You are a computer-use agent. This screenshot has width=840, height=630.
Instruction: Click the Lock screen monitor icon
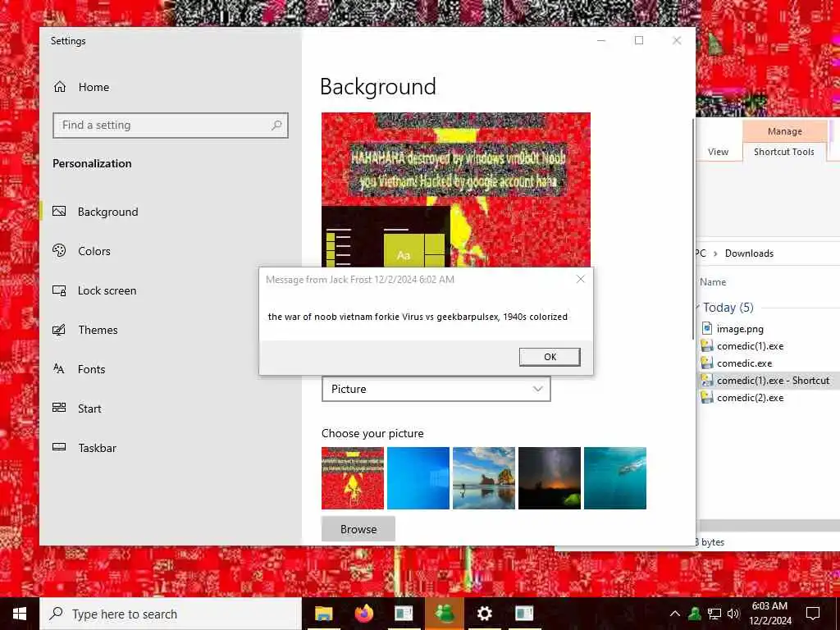tap(59, 290)
